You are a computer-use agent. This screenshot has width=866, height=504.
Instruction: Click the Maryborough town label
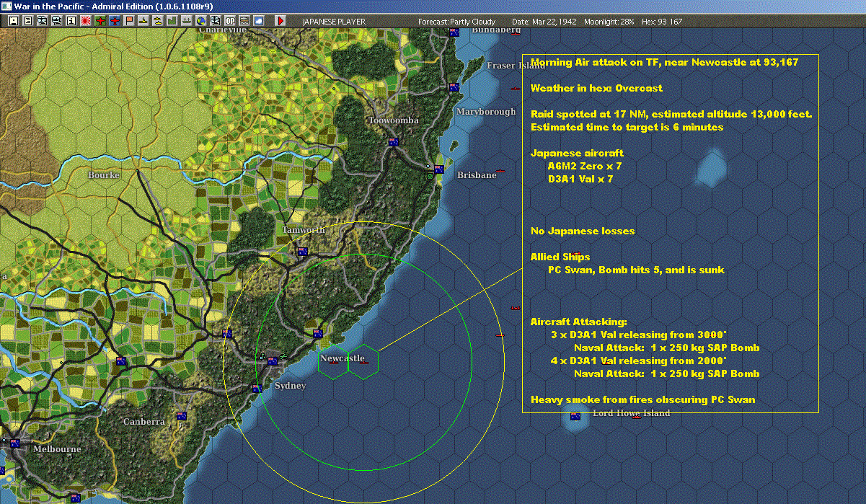tap(486, 111)
